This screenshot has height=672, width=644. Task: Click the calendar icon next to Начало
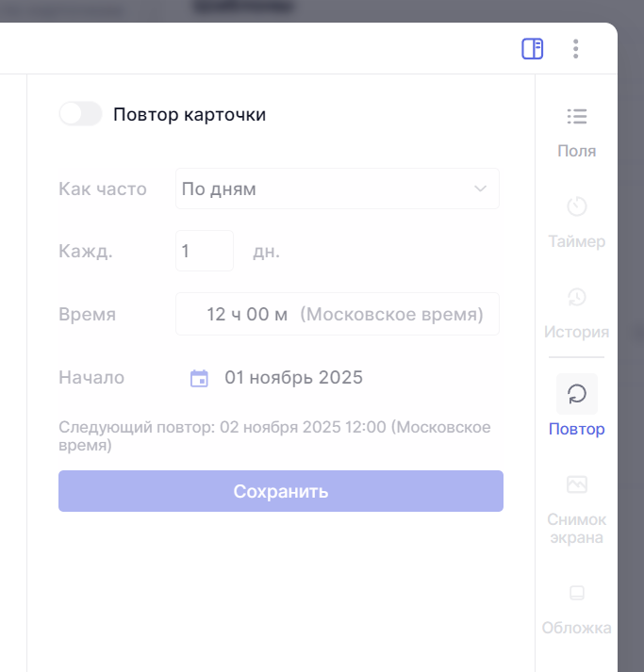199,379
